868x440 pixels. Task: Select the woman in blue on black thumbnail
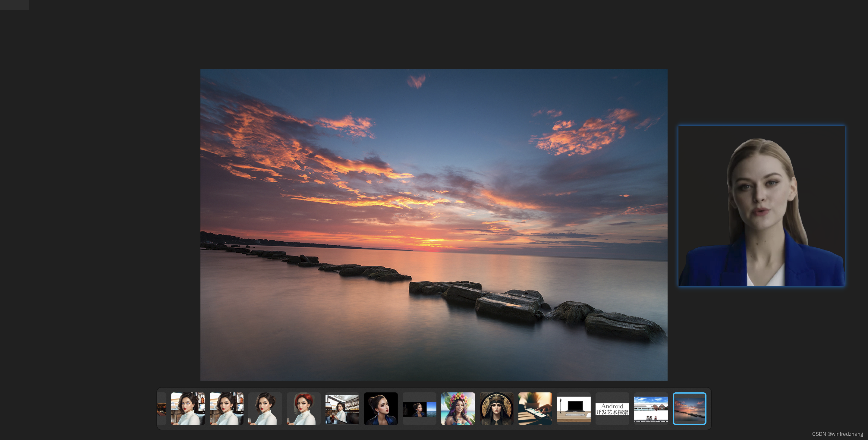[381, 408]
